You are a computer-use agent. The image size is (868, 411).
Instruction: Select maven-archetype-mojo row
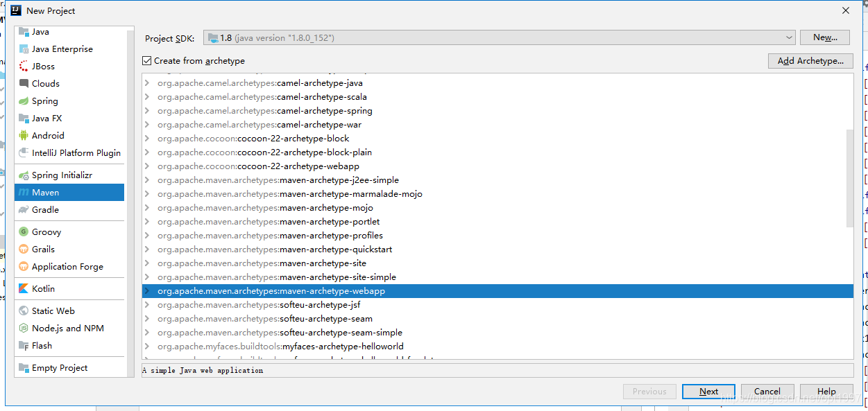[x=497, y=208]
